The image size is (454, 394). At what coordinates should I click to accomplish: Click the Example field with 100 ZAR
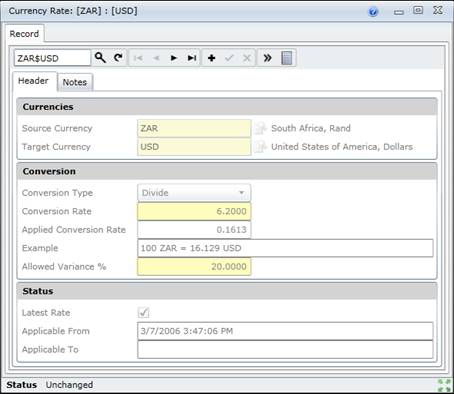(285, 248)
